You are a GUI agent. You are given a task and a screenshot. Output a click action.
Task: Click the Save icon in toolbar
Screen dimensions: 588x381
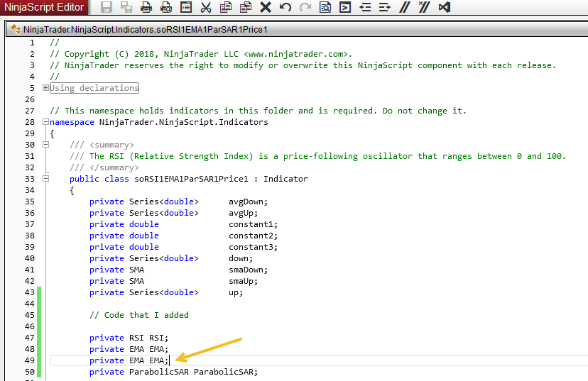(x=107, y=7)
